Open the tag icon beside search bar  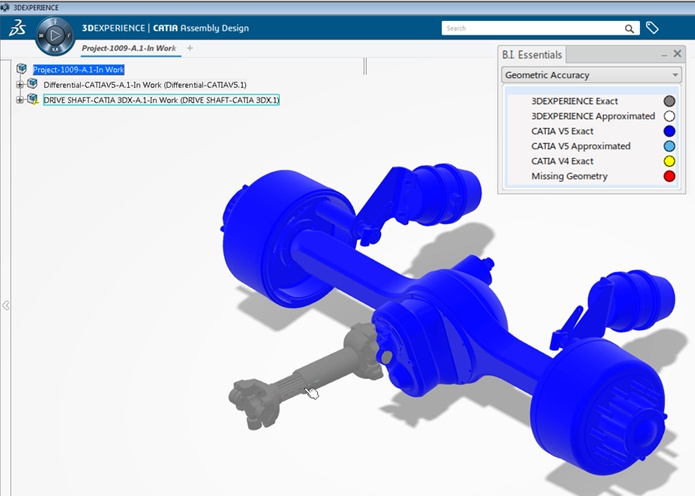pyautogui.click(x=652, y=28)
